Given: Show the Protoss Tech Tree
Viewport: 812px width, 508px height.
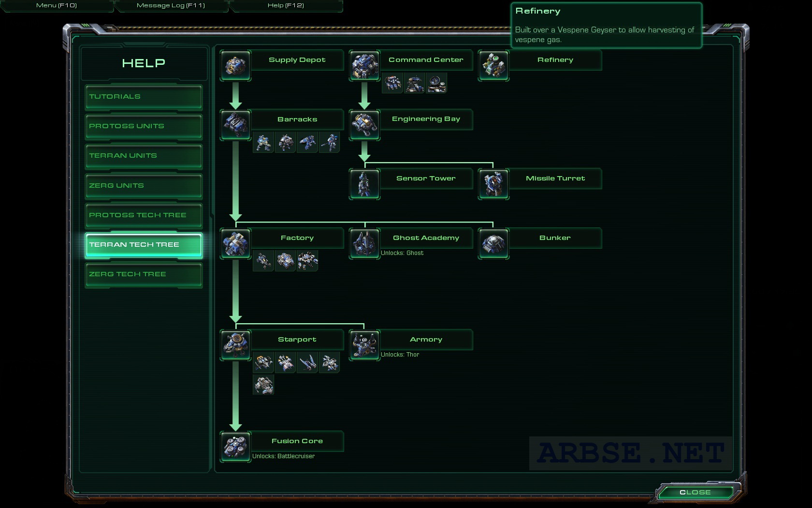Looking at the screenshot, I should pos(144,215).
